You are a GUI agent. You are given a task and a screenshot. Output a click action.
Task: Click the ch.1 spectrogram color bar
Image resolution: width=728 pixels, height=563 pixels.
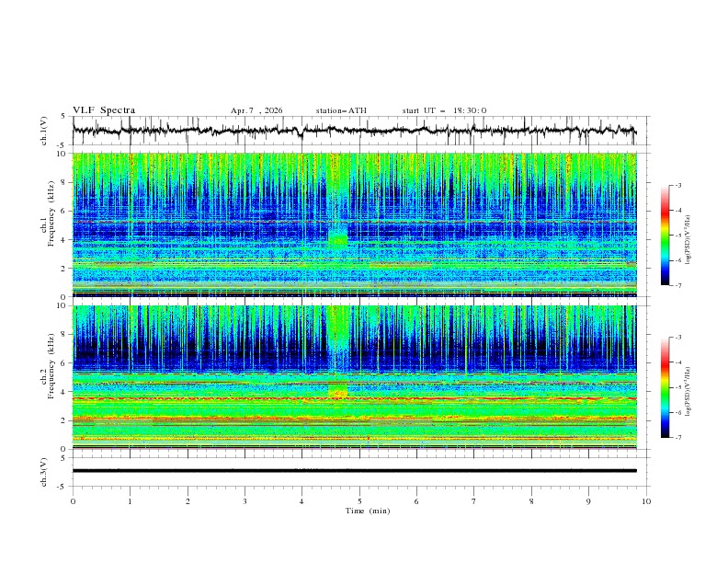point(665,236)
